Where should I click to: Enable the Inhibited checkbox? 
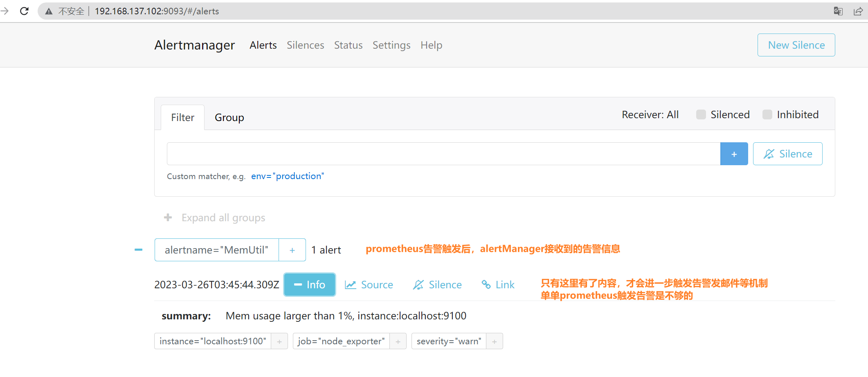767,114
